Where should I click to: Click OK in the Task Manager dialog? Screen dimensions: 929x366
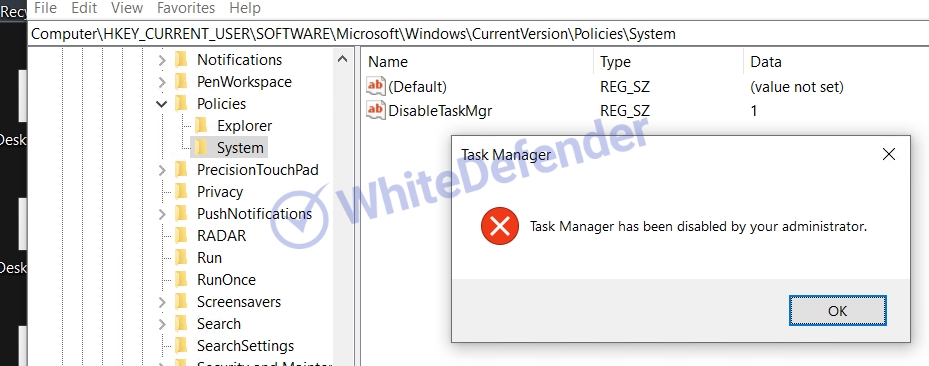(x=838, y=310)
